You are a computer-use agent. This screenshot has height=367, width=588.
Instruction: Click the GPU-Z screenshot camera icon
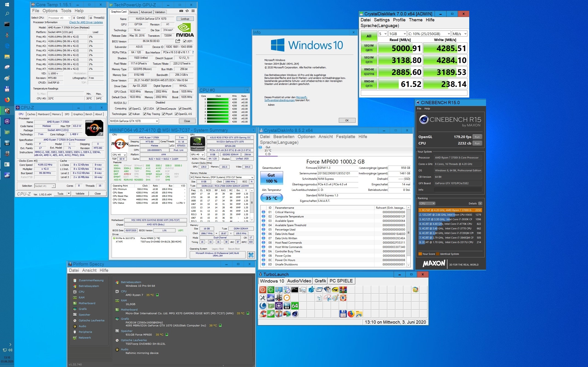click(x=181, y=11)
